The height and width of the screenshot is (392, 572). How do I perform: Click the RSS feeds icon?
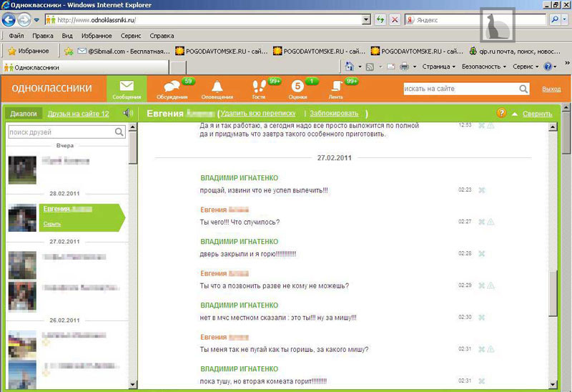coord(370,67)
